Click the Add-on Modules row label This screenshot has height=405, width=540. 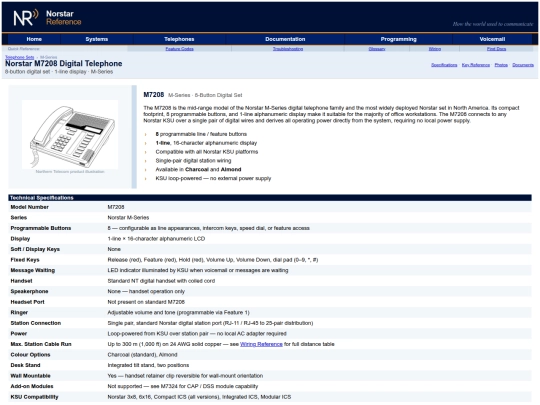point(32,386)
